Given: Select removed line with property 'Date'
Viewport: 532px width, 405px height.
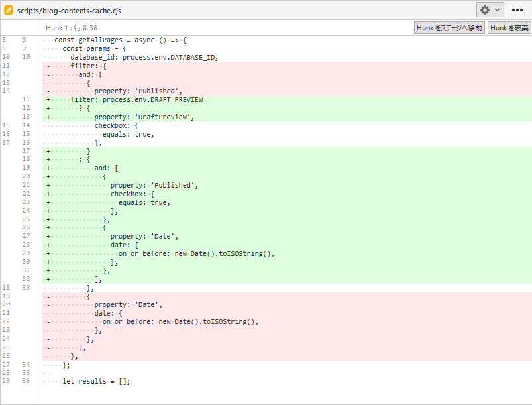Looking at the screenshot, I should (129, 304).
